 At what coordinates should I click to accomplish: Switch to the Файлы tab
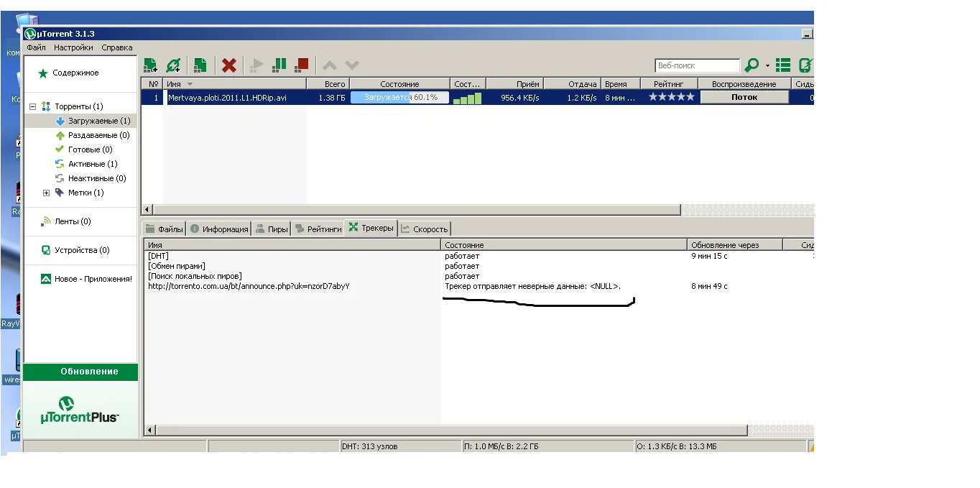click(165, 229)
